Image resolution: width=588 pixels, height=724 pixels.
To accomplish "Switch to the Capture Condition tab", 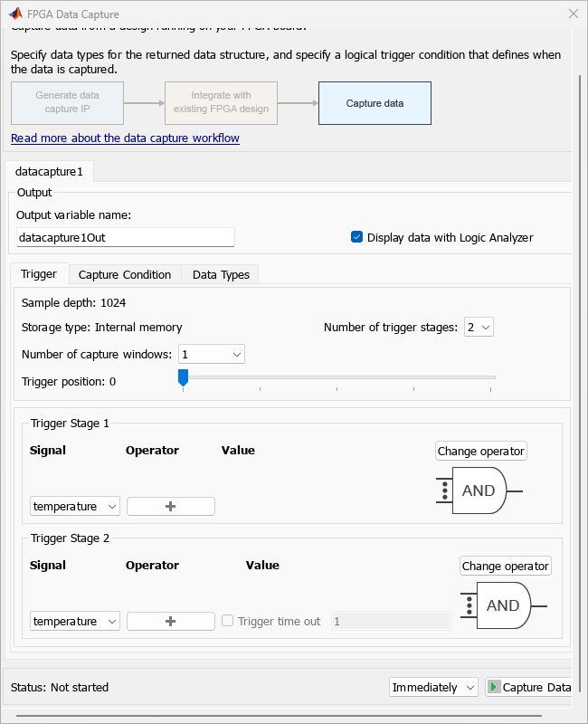I will pyautogui.click(x=125, y=274).
